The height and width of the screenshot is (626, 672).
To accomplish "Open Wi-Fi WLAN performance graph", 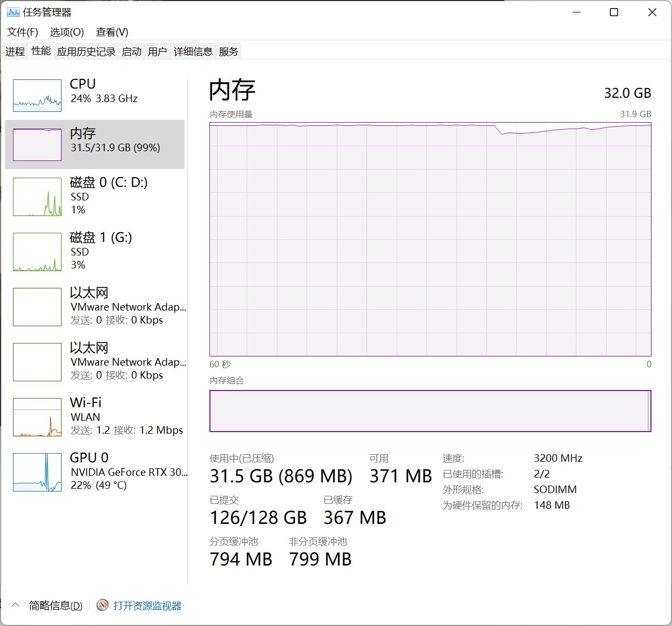I will (37, 417).
